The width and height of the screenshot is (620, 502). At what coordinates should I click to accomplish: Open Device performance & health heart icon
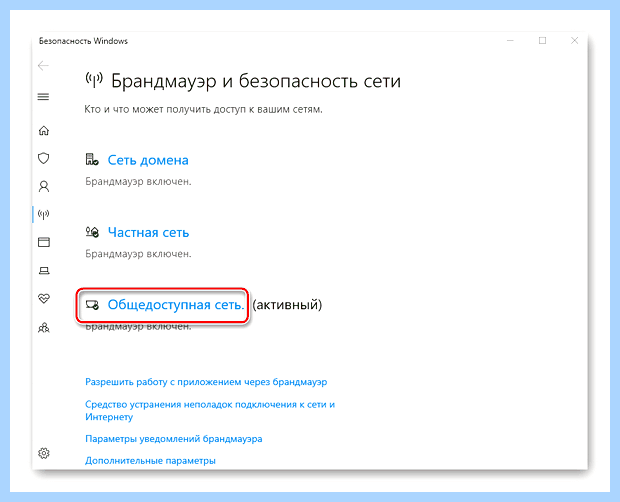[x=43, y=298]
